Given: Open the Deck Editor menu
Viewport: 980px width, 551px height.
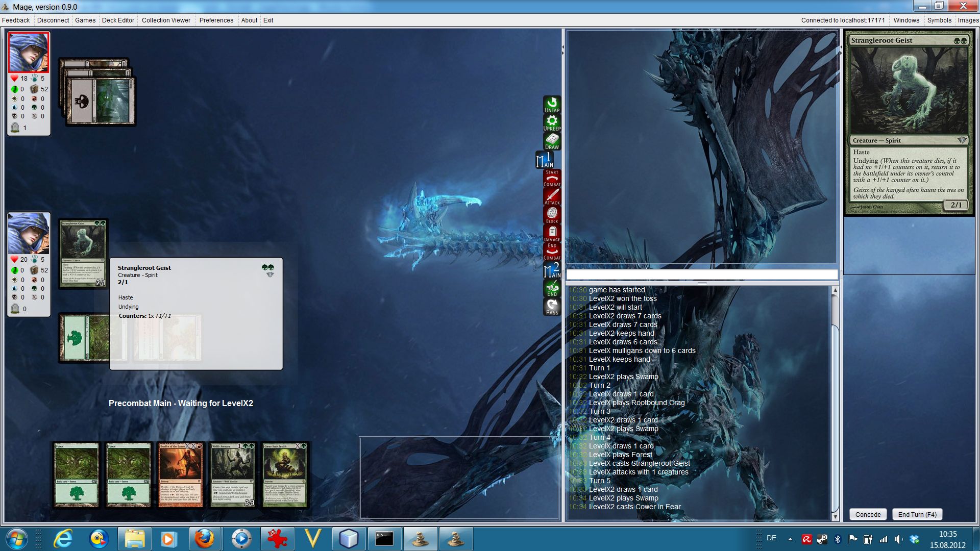Looking at the screenshot, I should coord(118,20).
